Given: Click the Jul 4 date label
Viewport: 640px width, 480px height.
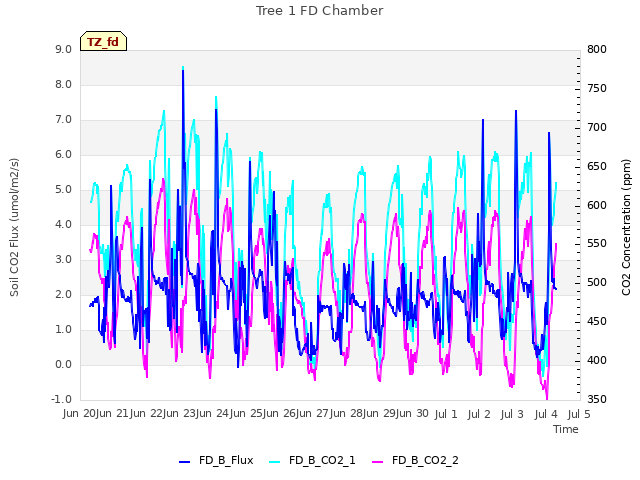Looking at the screenshot, I should 546,414.
